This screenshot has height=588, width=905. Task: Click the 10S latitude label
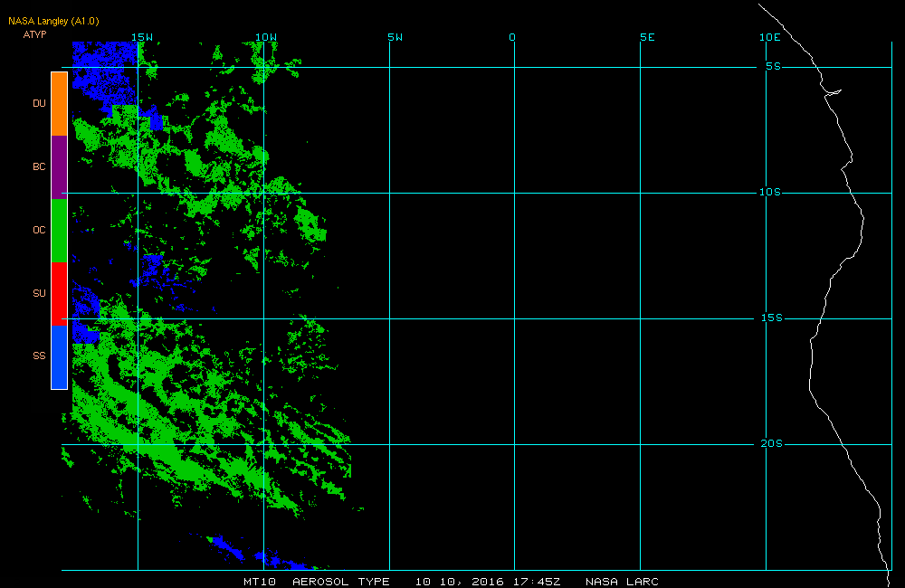click(x=770, y=192)
